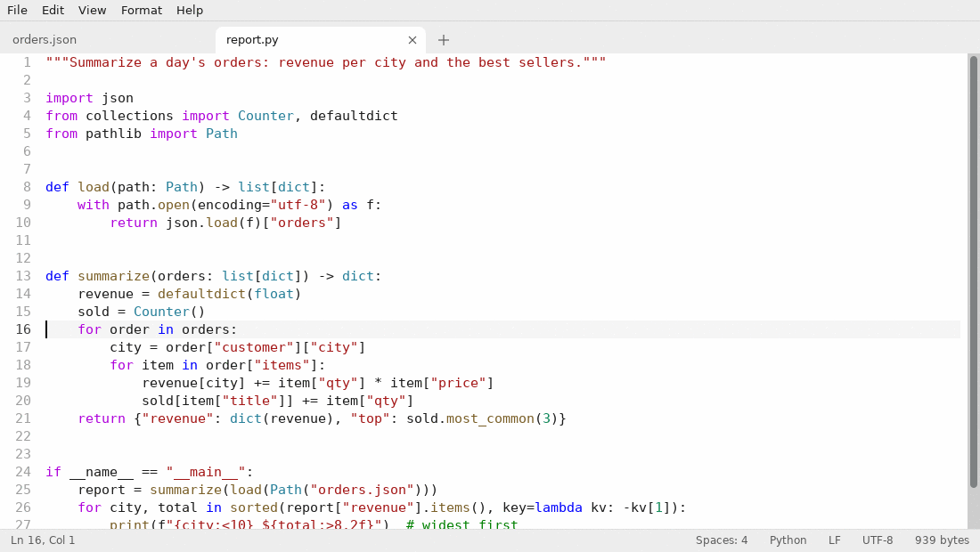Click the Ln 16, Col 1 position indicator
This screenshot has height=552, width=980.
coord(43,540)
